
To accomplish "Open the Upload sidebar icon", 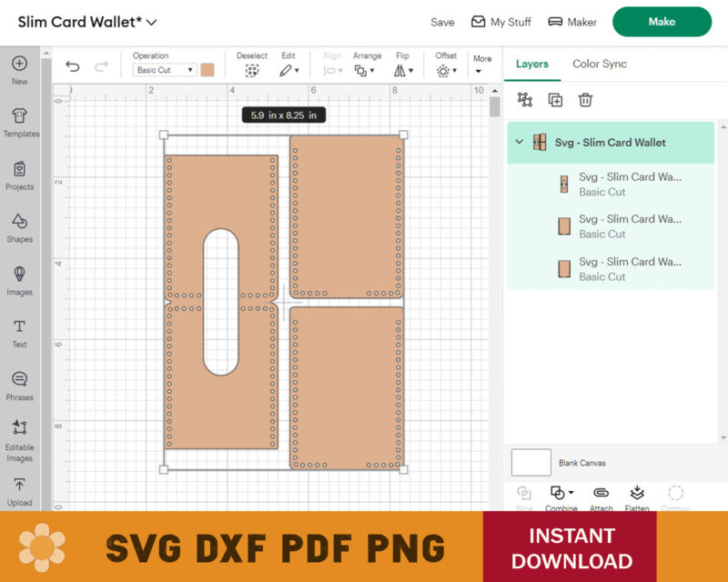I will pos(20,491).
